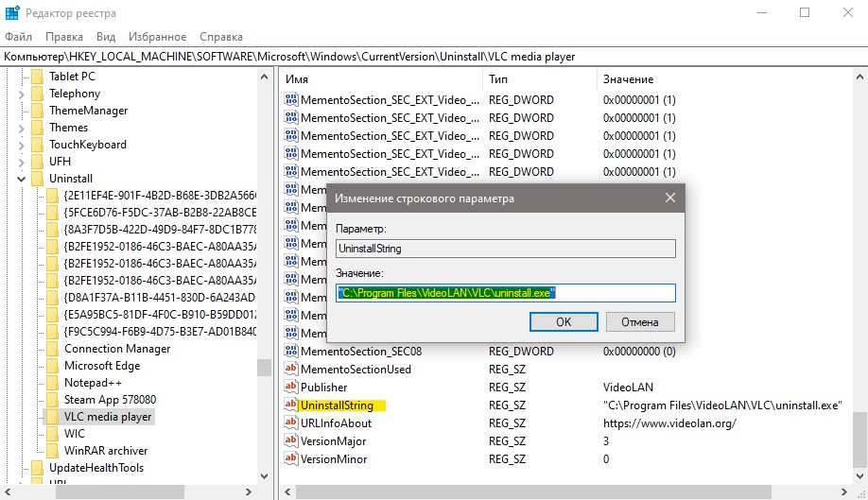Select the MementoSection_SEC08 value name
Image resolution: width=868 pixels, height=500 pixels.
point(361,352)
